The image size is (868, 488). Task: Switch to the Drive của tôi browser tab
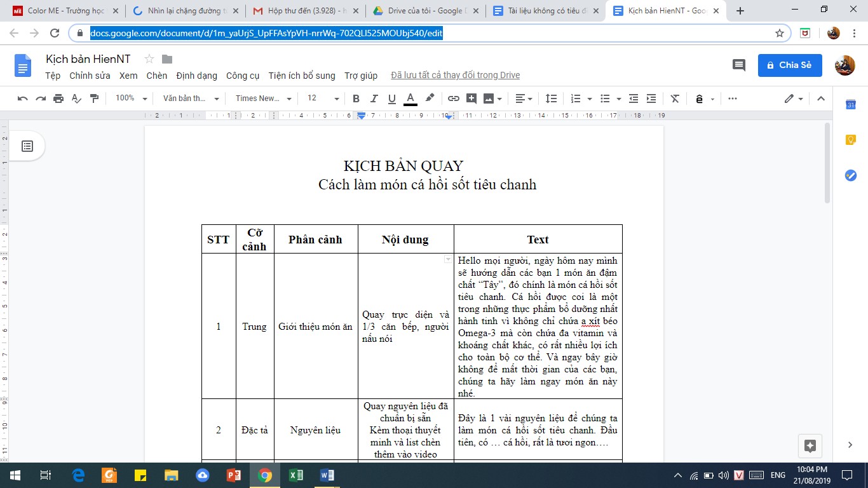tap(425, 11)
